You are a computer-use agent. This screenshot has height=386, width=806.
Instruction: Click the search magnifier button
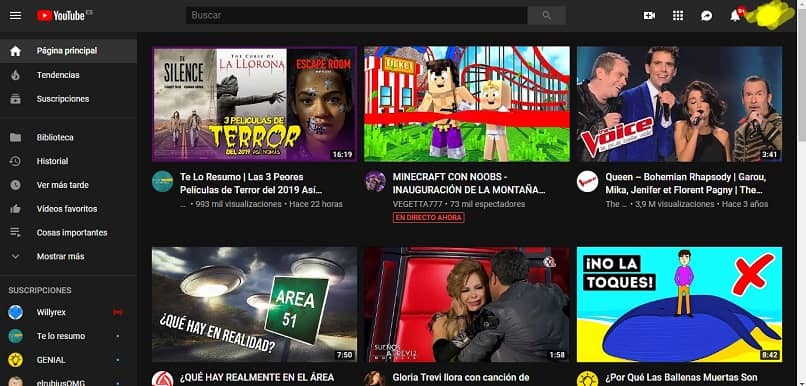pyautogui.click(x=546, y=15)
